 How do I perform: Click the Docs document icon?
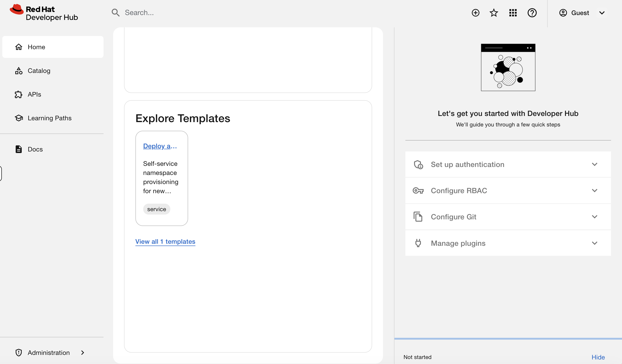[19, 149]
